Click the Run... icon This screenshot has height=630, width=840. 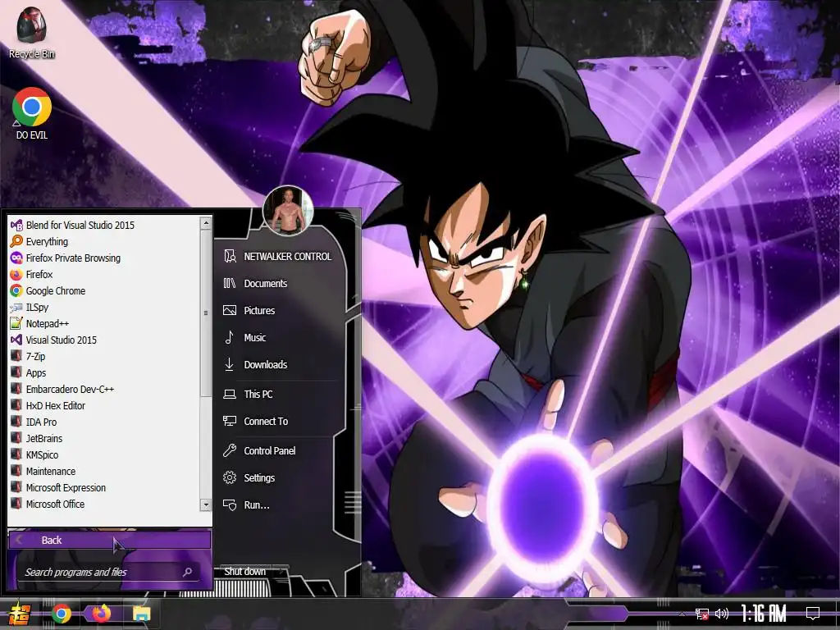pyautogui.click(x=230, y=504)
